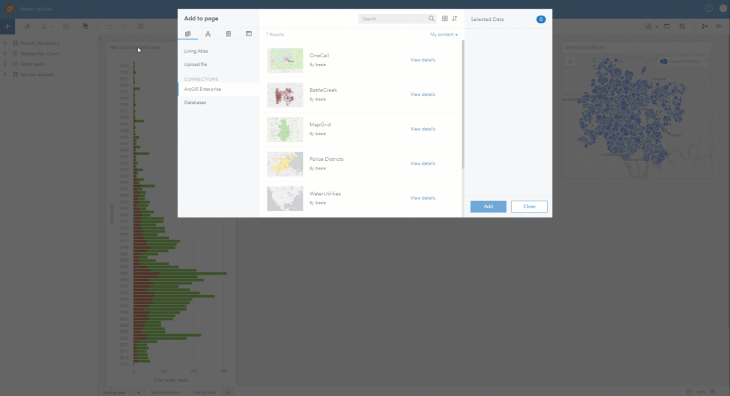Select Living Atlas in the sidebar

point(196,51)
